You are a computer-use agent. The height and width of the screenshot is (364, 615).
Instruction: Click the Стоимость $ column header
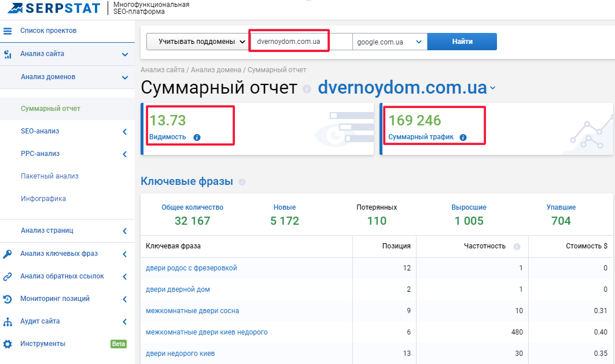click(x=587, y=246)
